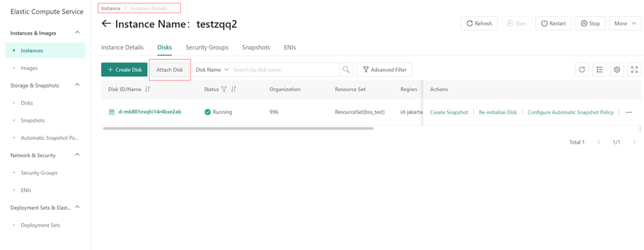This screenshot has height=250, width=644.
Task: Click the Instance breadcrumb link
Action: 111,8
